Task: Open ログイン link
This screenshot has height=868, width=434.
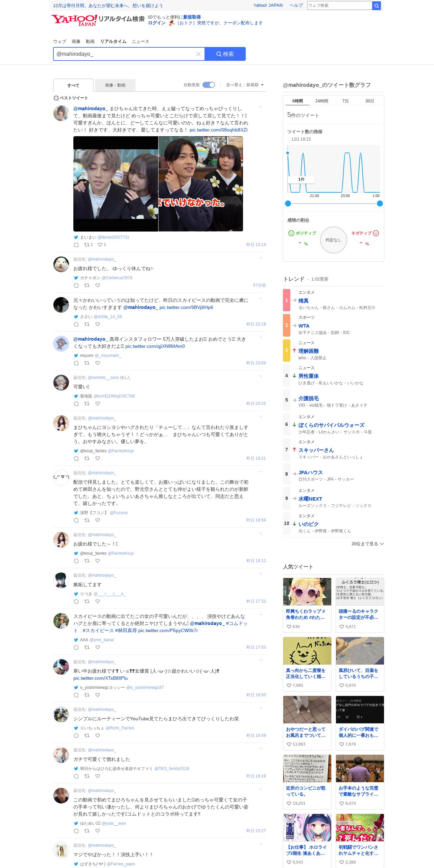Action: (x=157, y=23)
